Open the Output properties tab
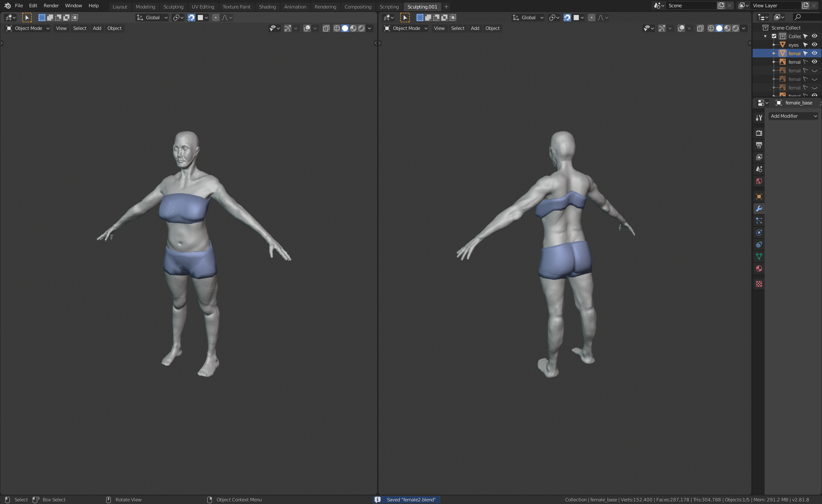The width and height of the screenshot is (822, 504). tap(759, 145)
